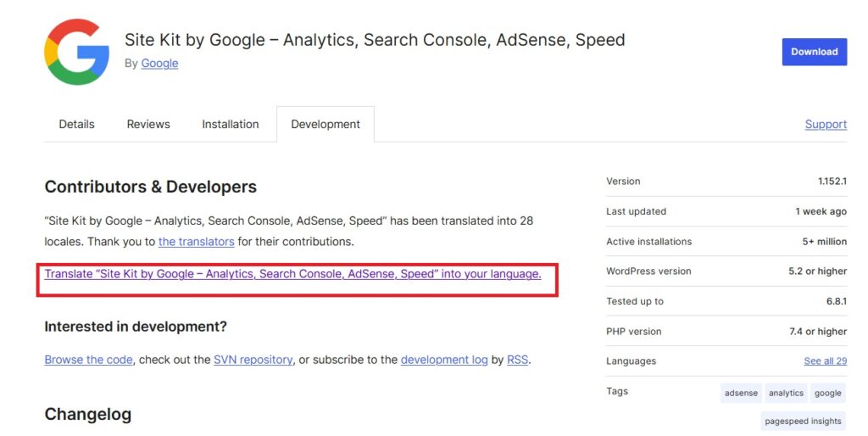Open the Google author link

(x=159, y=63)
